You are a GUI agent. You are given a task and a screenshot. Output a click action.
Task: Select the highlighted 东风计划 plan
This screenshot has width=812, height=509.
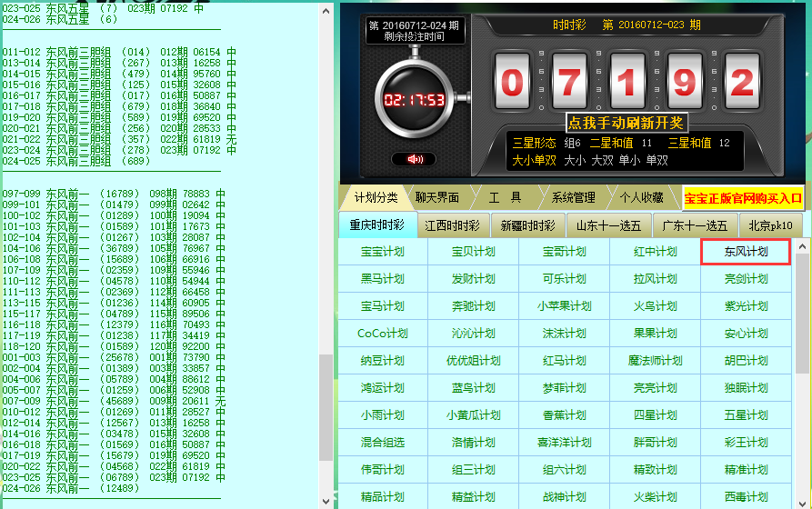[746, 252]
